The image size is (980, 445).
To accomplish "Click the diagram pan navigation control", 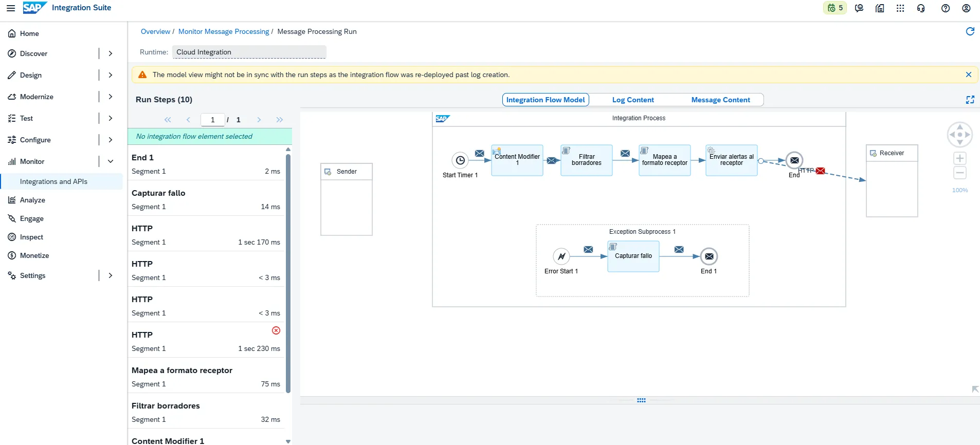I will tap(960, 135).
